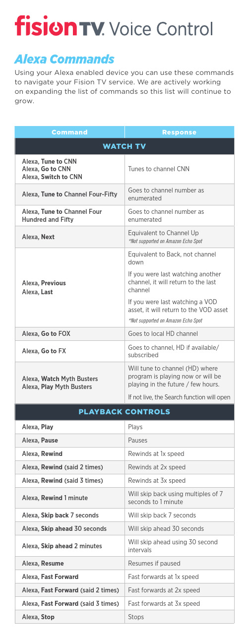
Task: Select the Alexa, Pause command row
Action: 124,440
